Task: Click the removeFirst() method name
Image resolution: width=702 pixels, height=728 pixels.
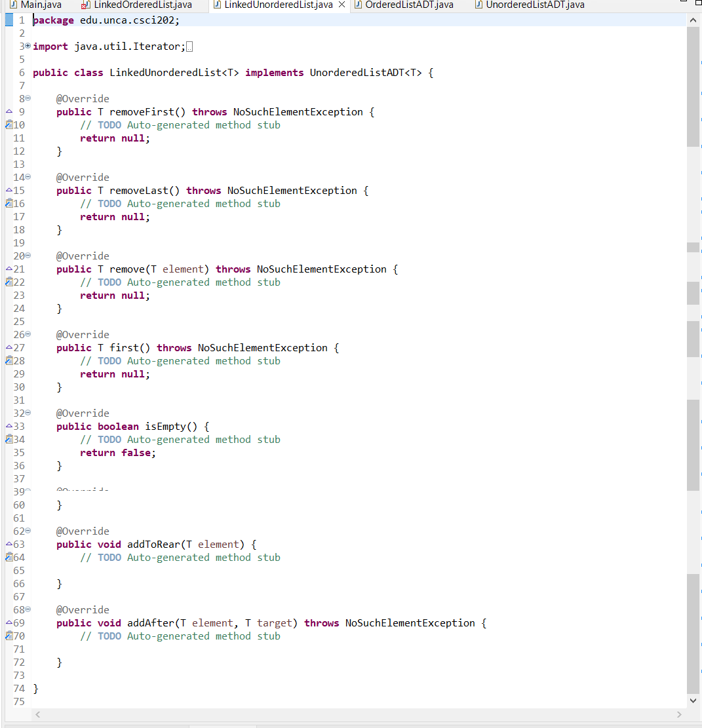Action: pyautogui.click(x=147, y=112)
